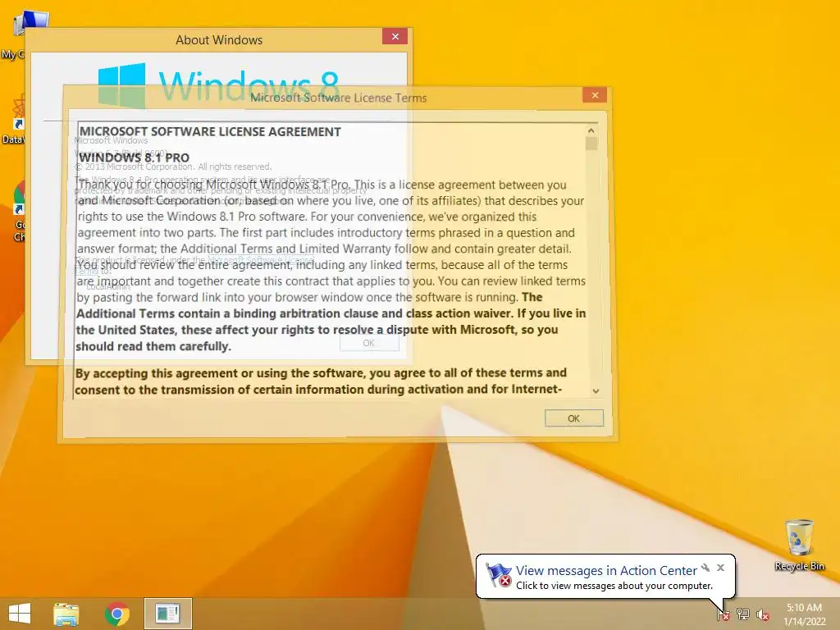Screen dimensions: 840x630
Task: Click the WINDOWS 8.1 PRO heading
Action: [x=134, y=157]
